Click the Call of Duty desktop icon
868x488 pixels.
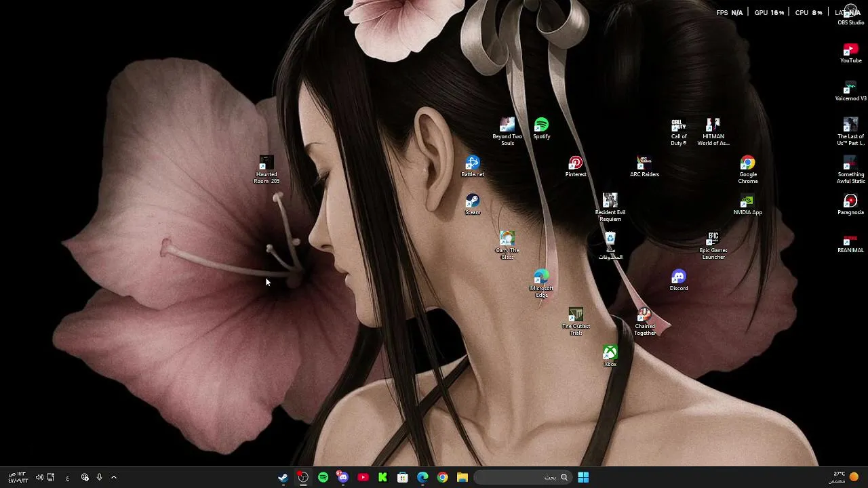679,131
